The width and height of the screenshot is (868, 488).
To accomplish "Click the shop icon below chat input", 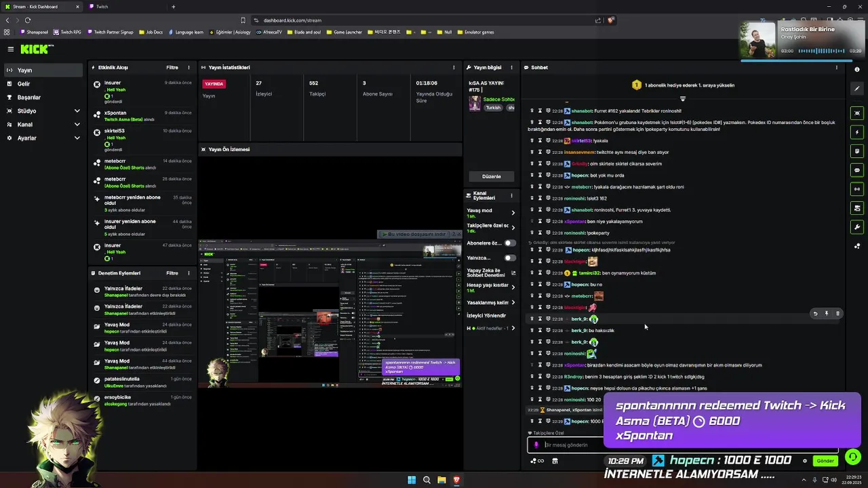I will coord(555,461).
